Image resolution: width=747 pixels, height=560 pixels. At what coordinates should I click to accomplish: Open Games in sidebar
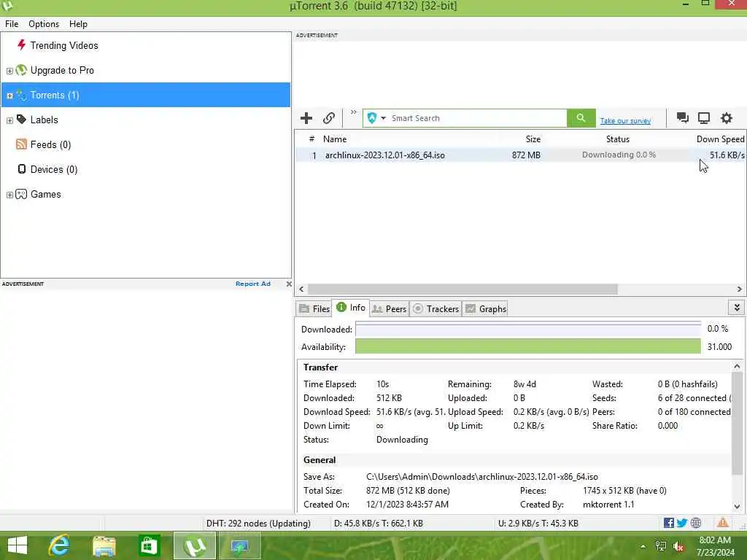pos(46,194)
